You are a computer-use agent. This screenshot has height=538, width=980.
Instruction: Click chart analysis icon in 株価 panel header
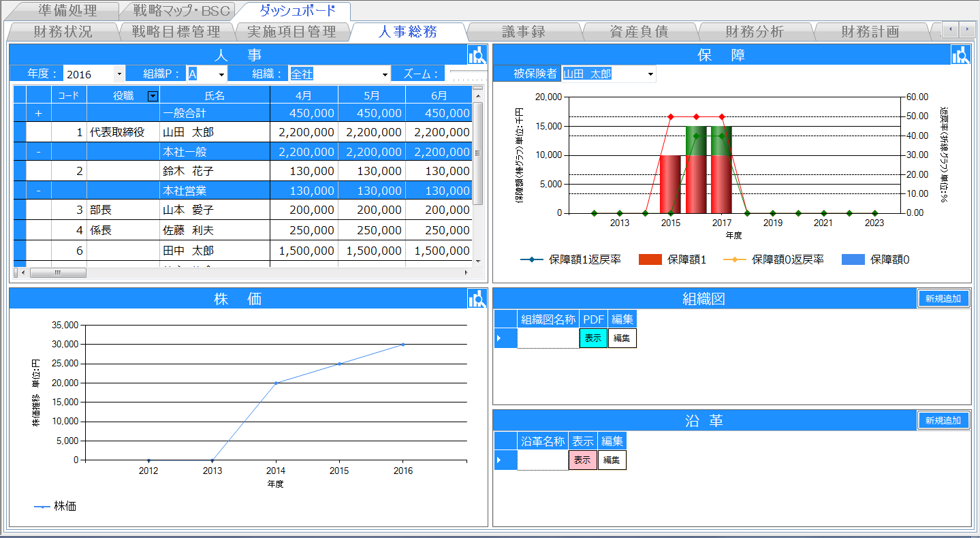pos(477,298)
